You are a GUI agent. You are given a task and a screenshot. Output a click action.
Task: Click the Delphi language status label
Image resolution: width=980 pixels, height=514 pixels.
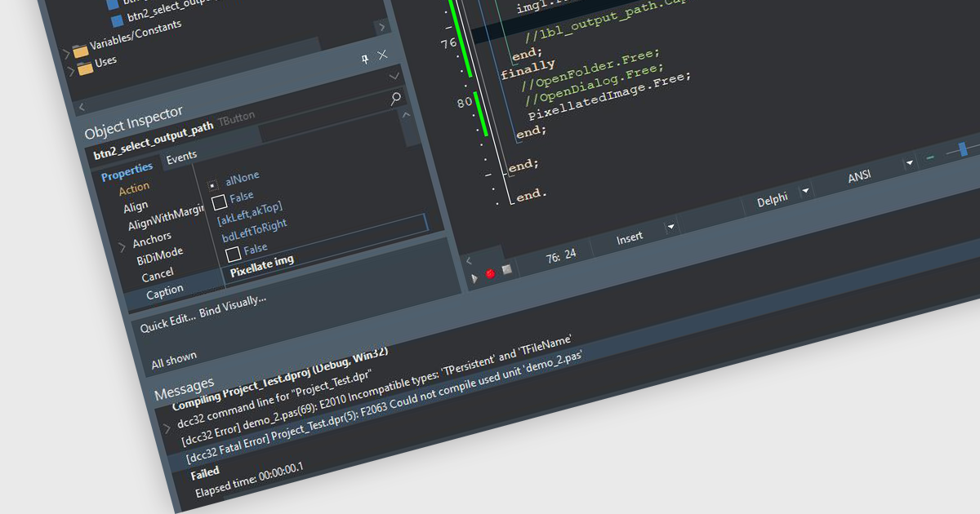click(x=773, y=200)
